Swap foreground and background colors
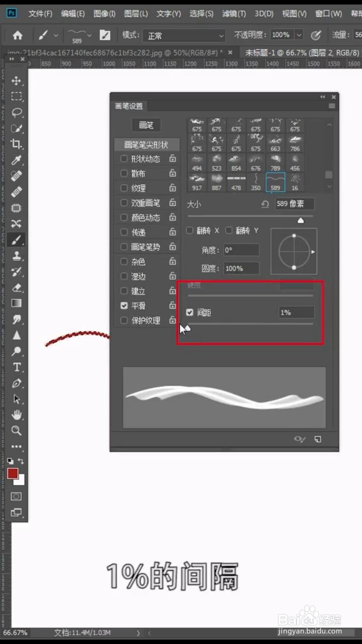This screenshot has width=362, height=644. pos(21,460)
